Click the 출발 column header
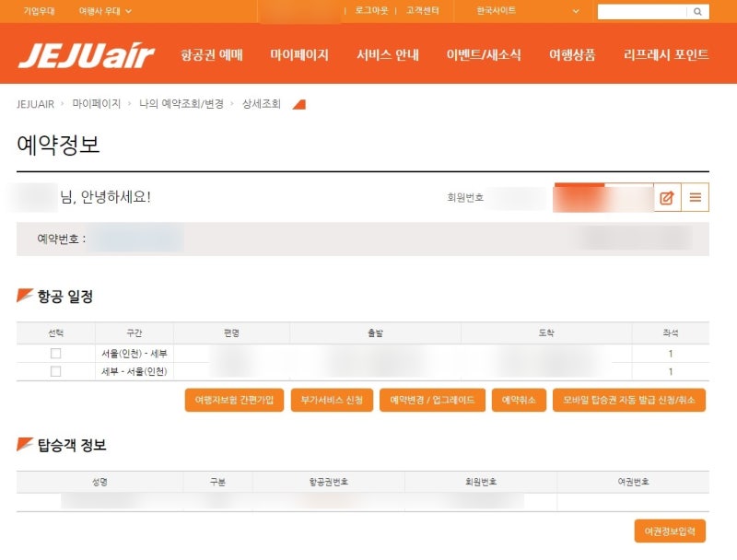 tap(375, 333)
